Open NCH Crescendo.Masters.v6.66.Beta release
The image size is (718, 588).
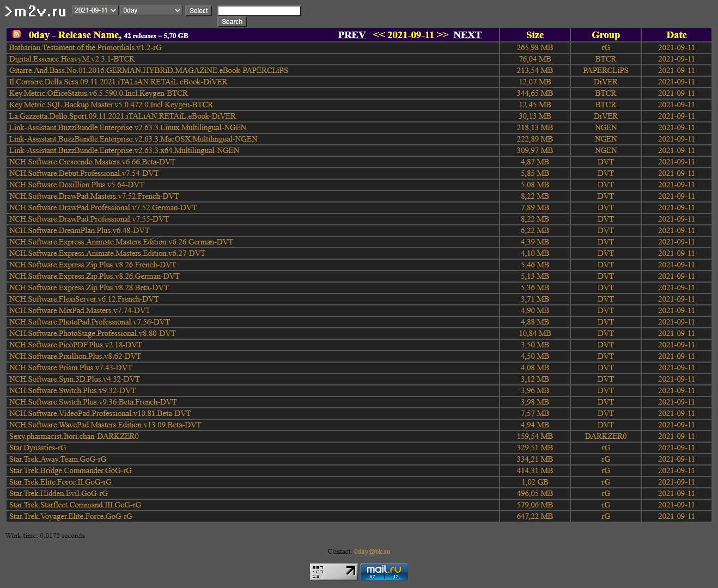[x=92, y=162]
